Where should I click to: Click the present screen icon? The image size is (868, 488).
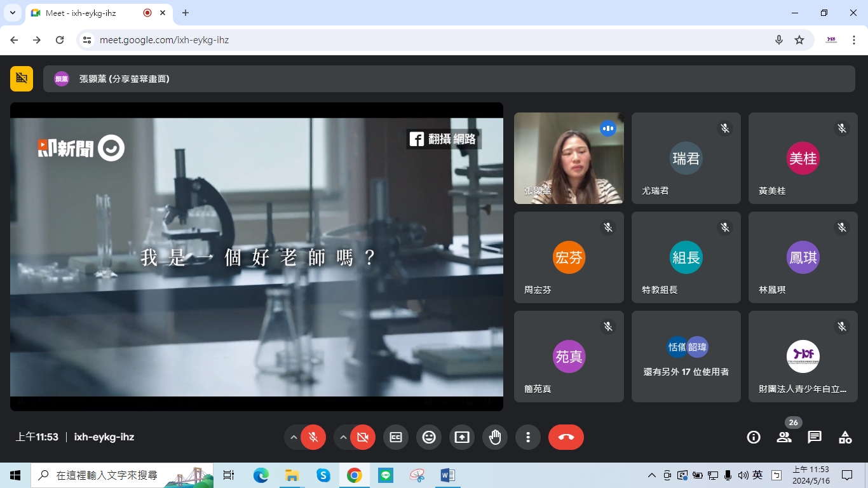(462, 437)
